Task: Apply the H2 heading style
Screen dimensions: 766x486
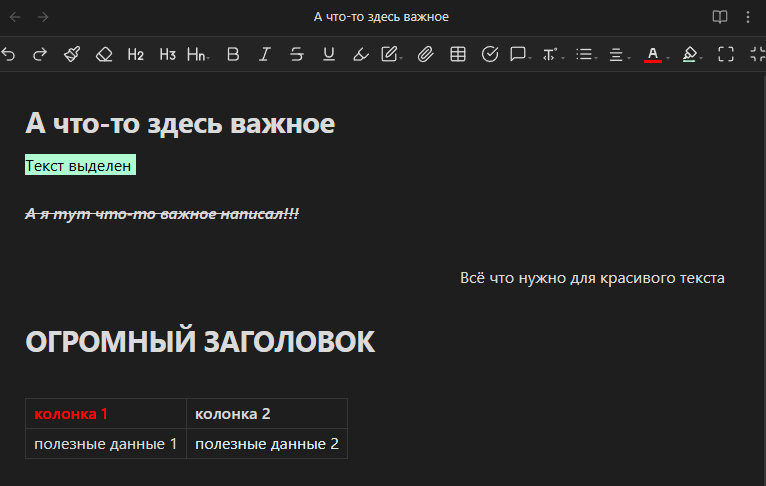Action: (x=136, y=54)
